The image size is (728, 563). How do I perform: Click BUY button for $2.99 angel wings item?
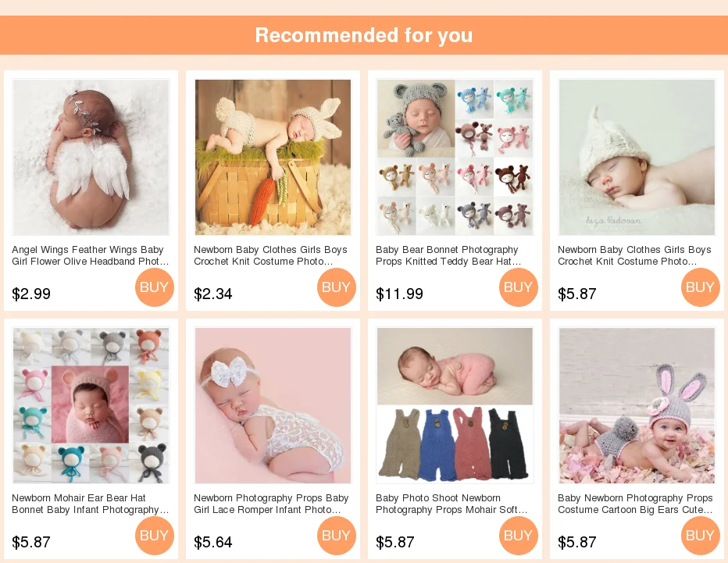154,287
